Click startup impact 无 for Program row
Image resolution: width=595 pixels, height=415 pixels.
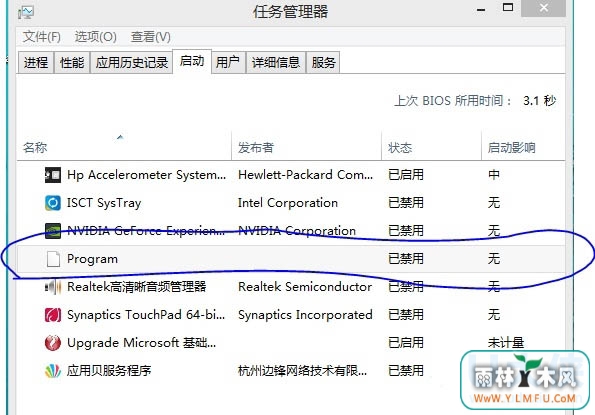coord(494,259)
